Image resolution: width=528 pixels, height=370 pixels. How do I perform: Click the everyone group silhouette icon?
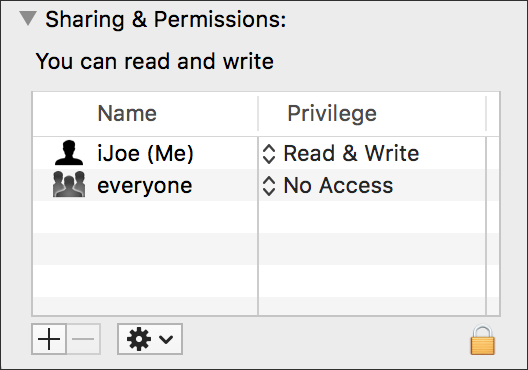(x=69, y=184)
